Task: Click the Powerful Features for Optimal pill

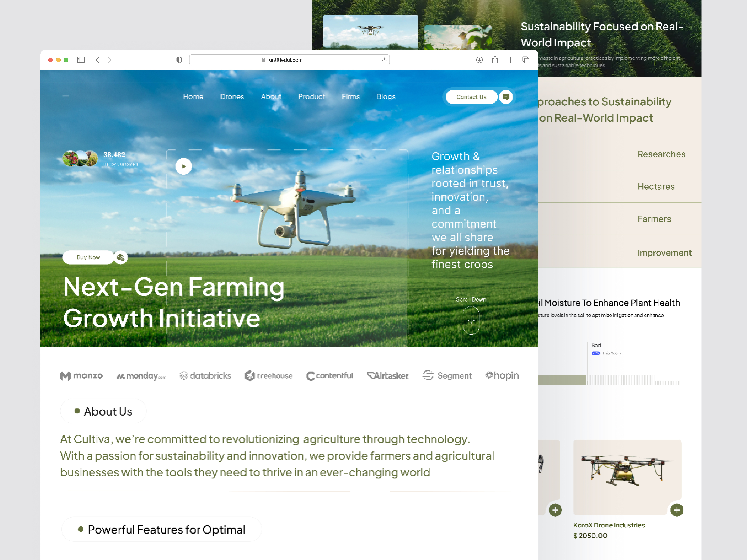Action: [162, 529]
